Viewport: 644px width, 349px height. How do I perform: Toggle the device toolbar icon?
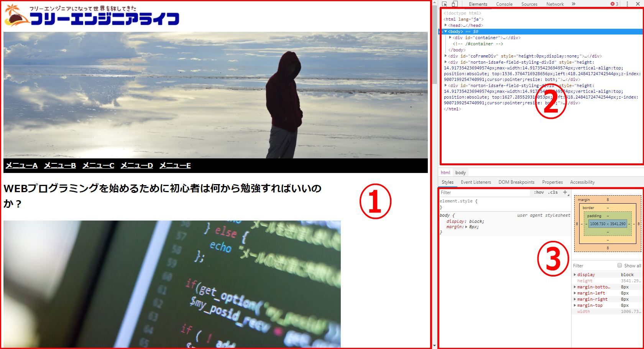[455, 4]
